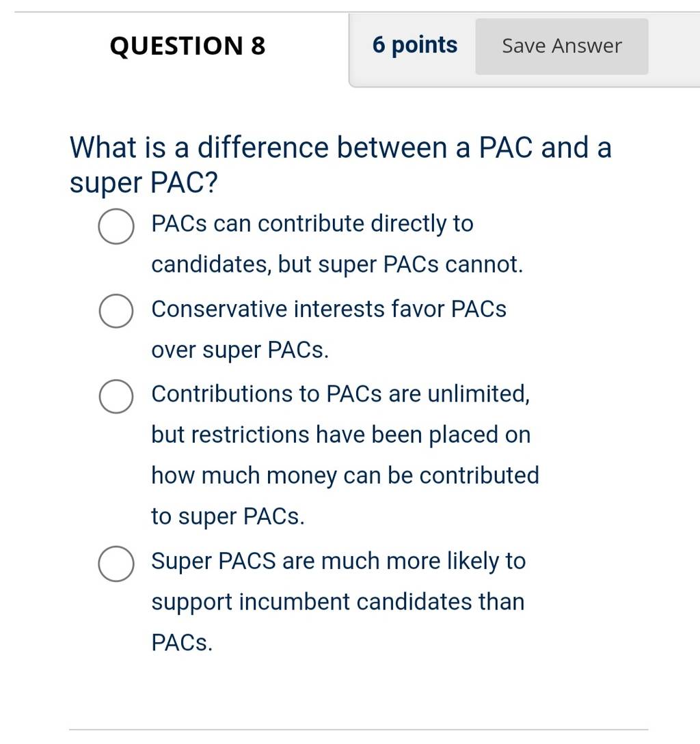The height and width of the screenshot is (744, 700).
Task: Click answer text "Conservative interests favor PACs"
Action: (329, 309)
